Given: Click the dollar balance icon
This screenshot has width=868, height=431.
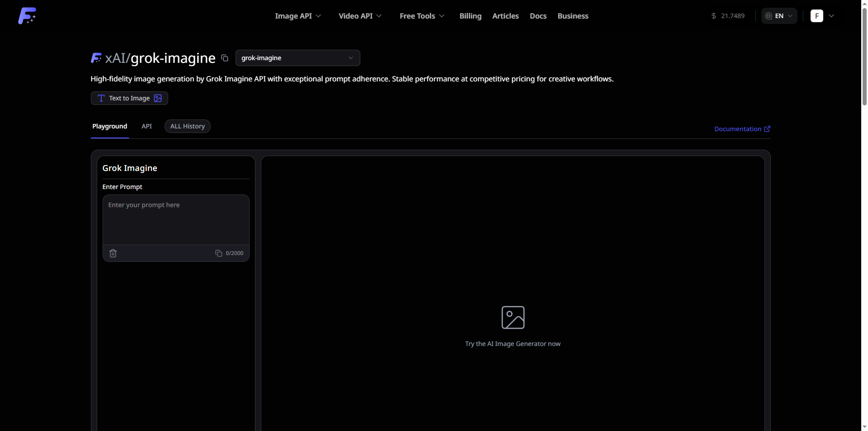Looking at the screenshot, I should coord(714,16).
